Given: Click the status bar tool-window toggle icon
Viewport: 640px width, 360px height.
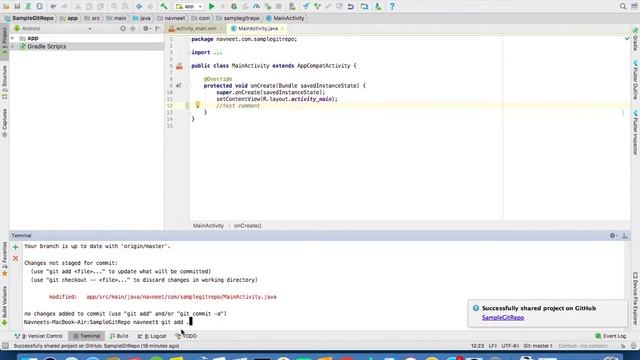Looking at the screenshot, I should [x=5, y=346].
